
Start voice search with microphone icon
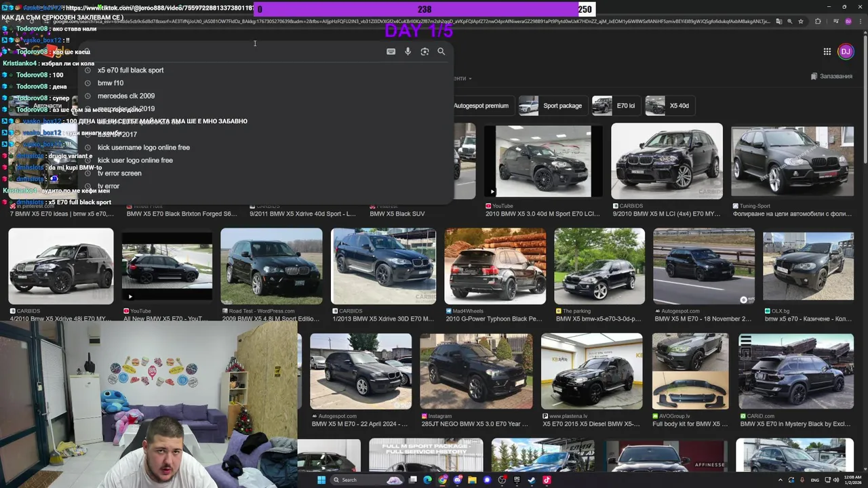tap(408, 52)
